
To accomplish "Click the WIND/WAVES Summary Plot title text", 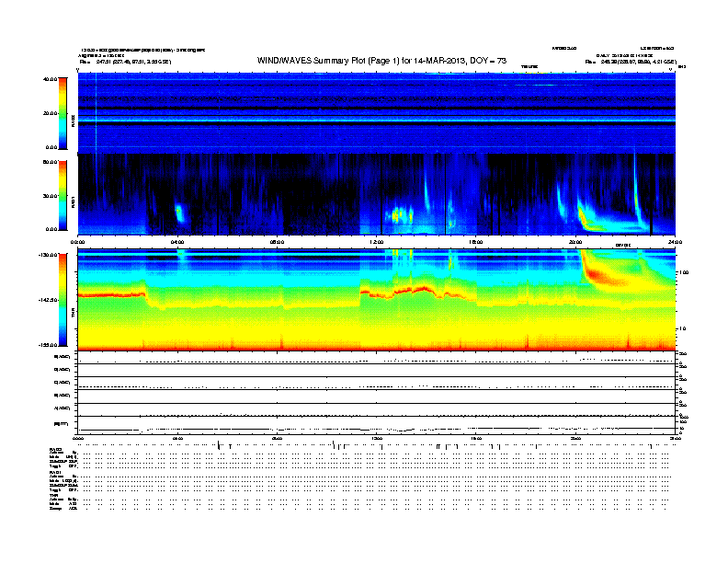I will tap(381, 61).
